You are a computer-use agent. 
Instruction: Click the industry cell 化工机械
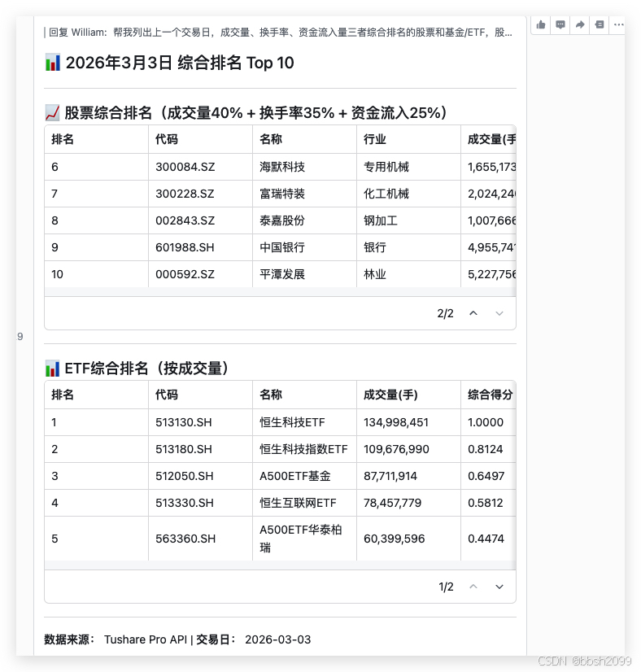[386, 194]
